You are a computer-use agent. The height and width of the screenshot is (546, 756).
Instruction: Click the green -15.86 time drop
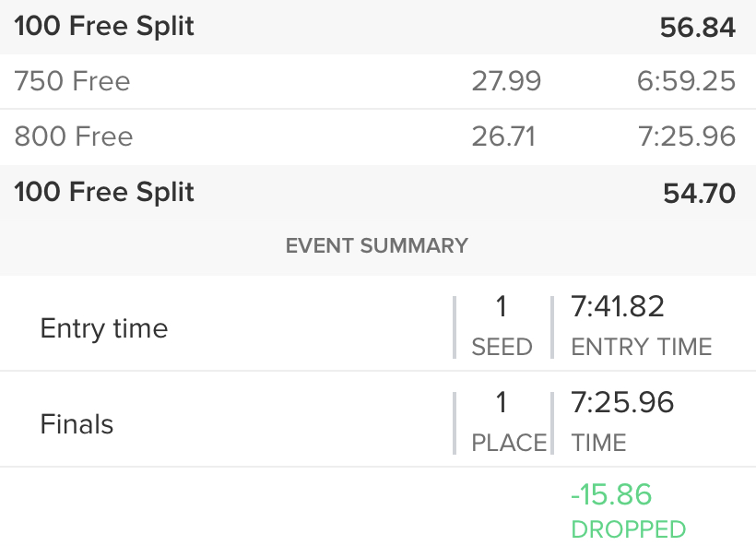pos(611,495)
